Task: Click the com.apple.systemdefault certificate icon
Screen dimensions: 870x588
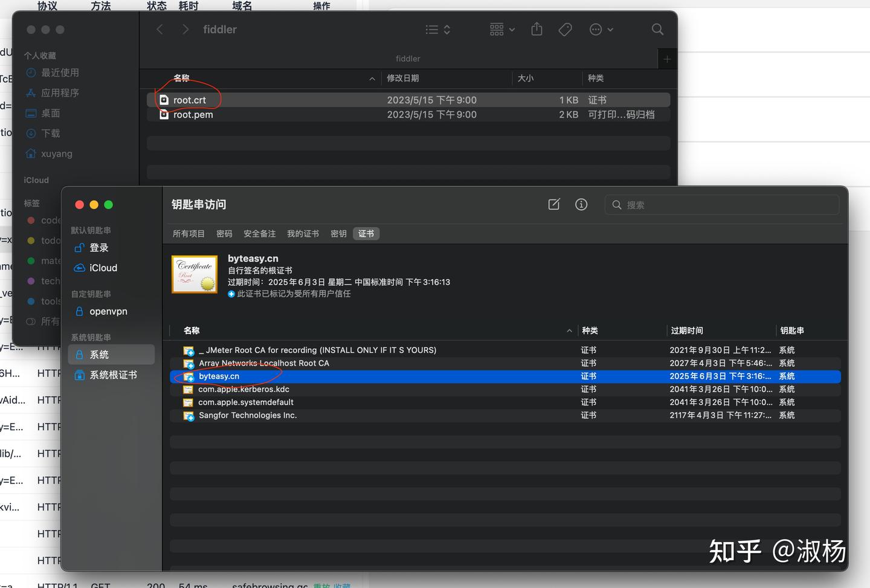Action: 188,402
